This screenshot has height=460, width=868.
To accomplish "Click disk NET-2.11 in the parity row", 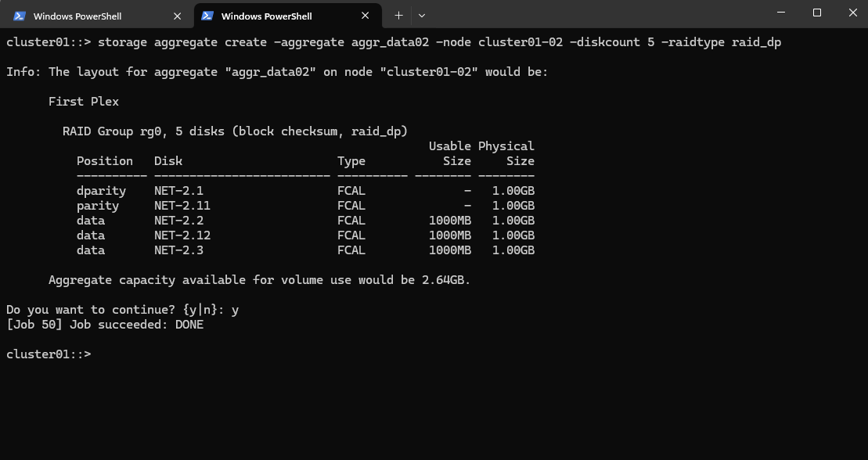I will click(182, 206).
